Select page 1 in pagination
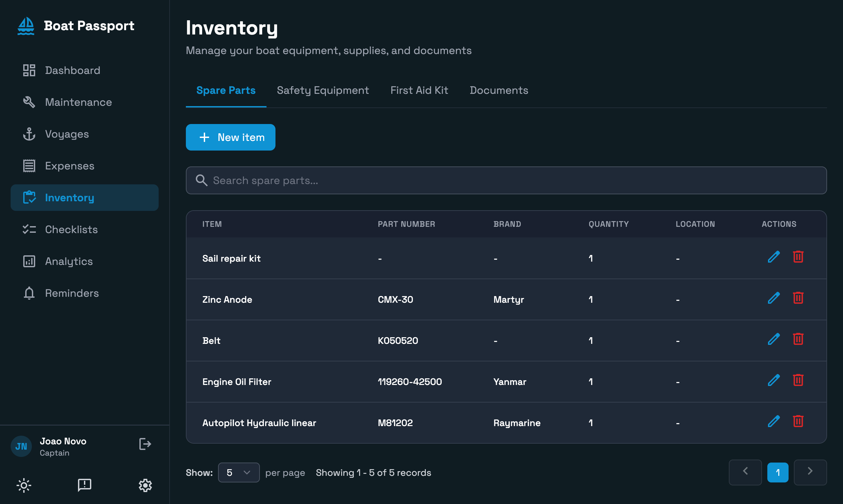 [777, 472]
